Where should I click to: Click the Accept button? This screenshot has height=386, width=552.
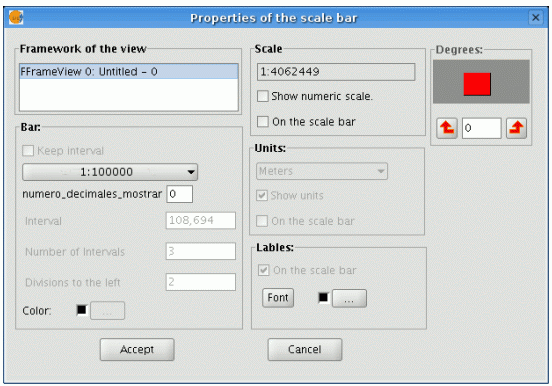(137, 349)
